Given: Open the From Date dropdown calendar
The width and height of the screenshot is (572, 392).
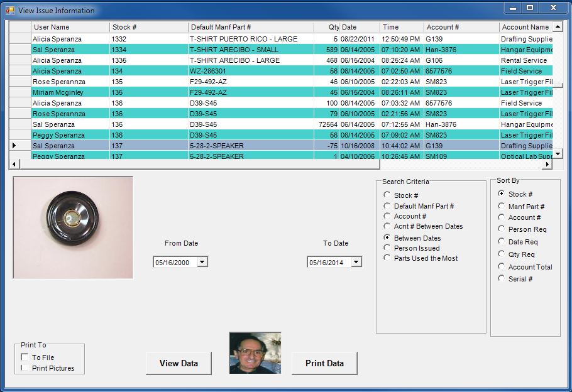Looking at the screenshot, I should pos(202,263).
